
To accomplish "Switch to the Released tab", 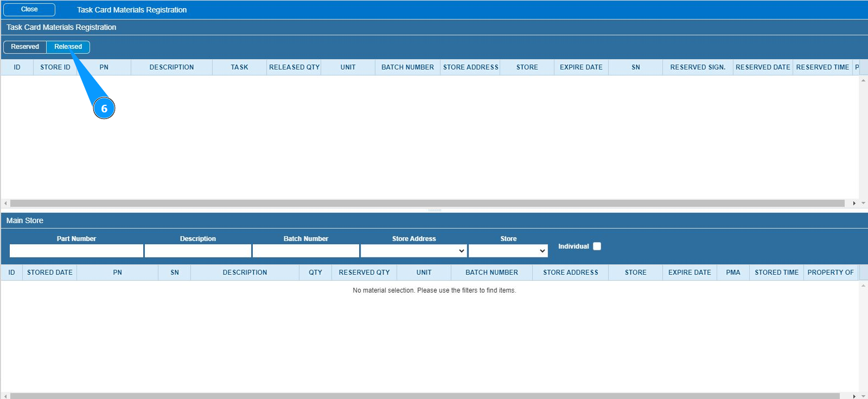I will click(68, 47).
